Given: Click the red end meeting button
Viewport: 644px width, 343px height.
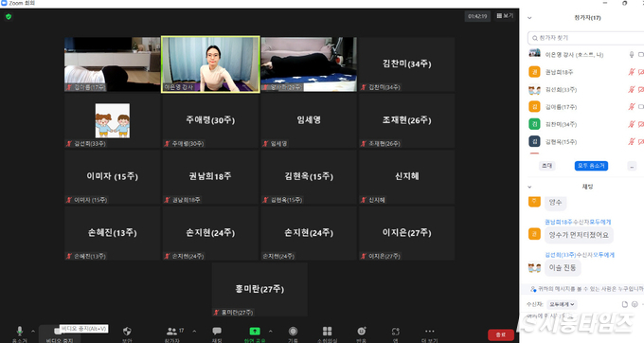Looking at the screenshot, I should (x=501, y=334).
